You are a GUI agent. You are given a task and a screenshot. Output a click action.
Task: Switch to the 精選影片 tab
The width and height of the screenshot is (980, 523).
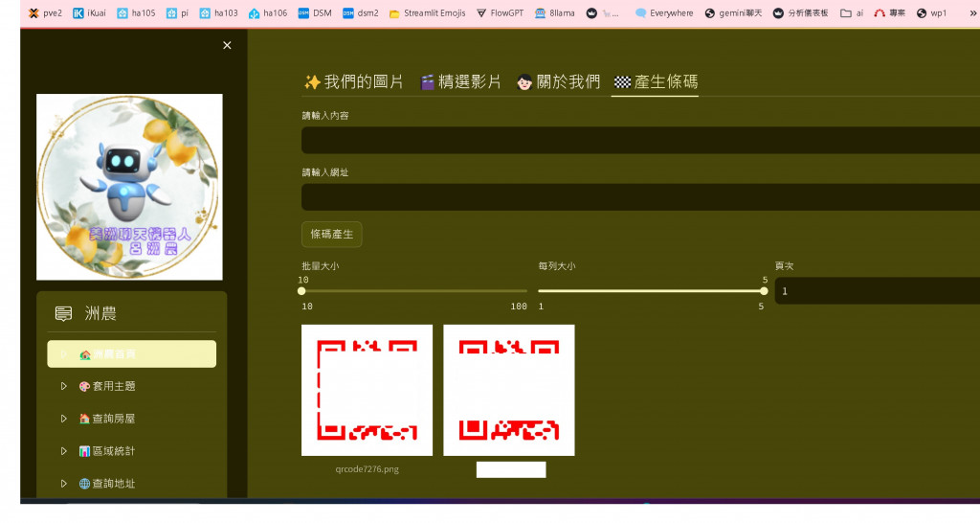[461, 82]
